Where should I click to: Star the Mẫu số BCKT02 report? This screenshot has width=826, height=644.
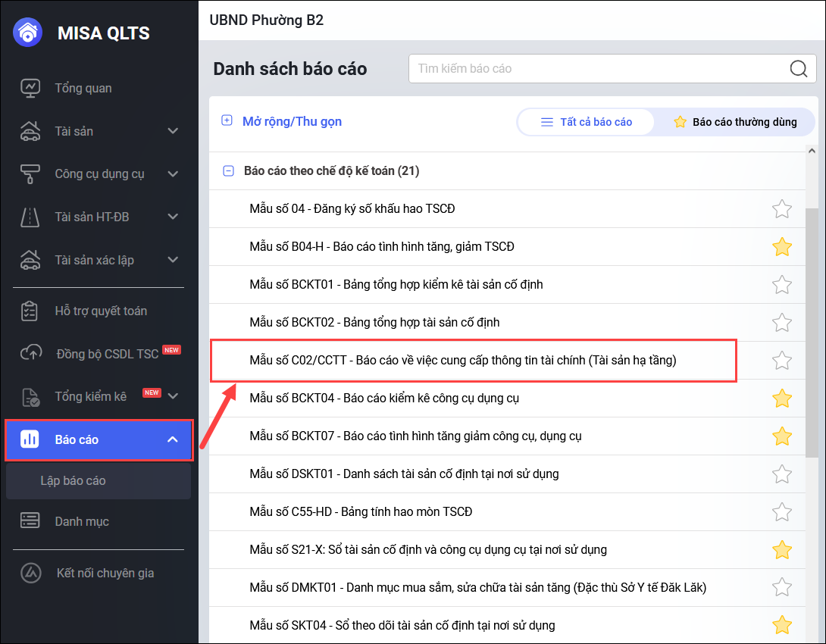[782, 323]
